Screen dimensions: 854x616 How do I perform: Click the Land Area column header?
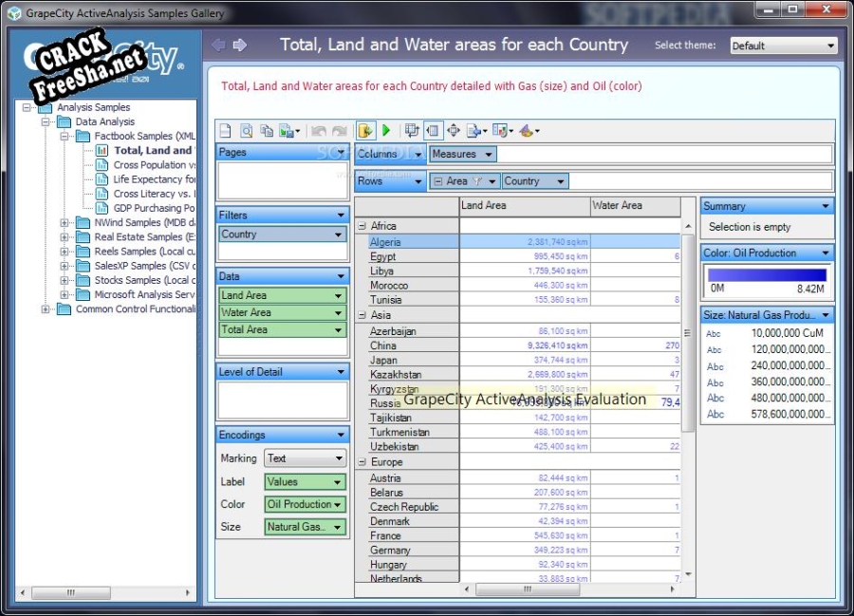click(524, 205)
